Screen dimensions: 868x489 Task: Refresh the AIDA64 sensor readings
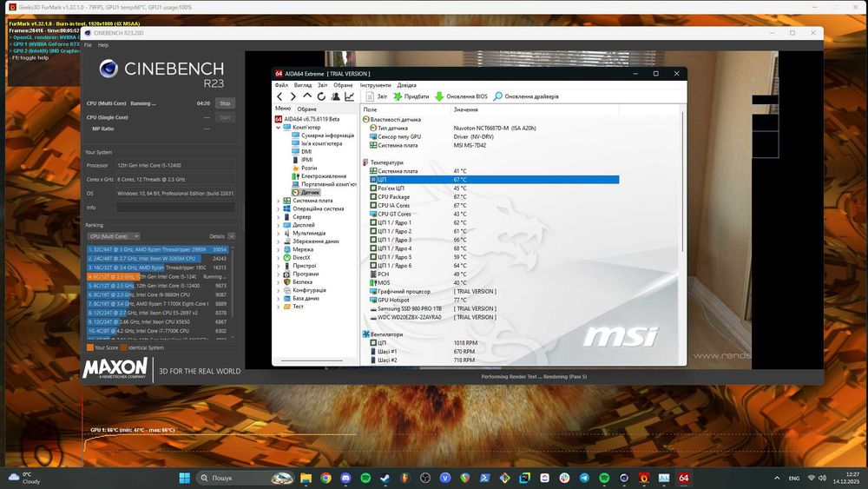pyautogui.click(x=321, y=96)
